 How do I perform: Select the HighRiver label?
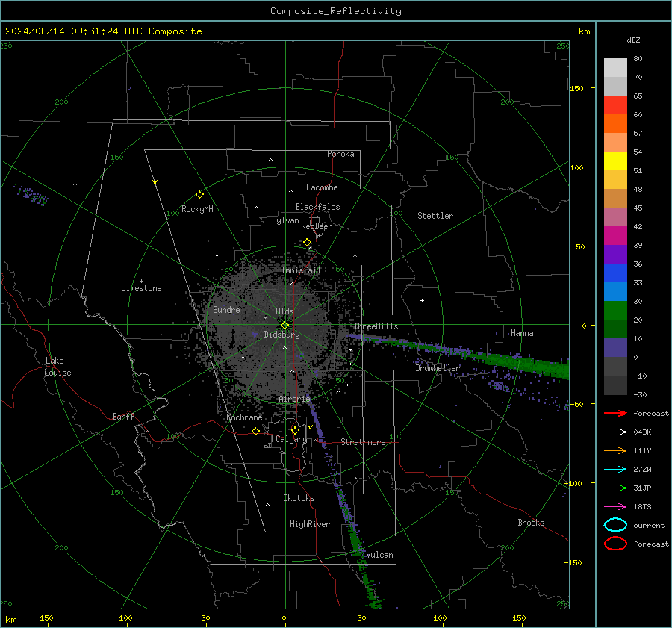click(x=310, y=524)
